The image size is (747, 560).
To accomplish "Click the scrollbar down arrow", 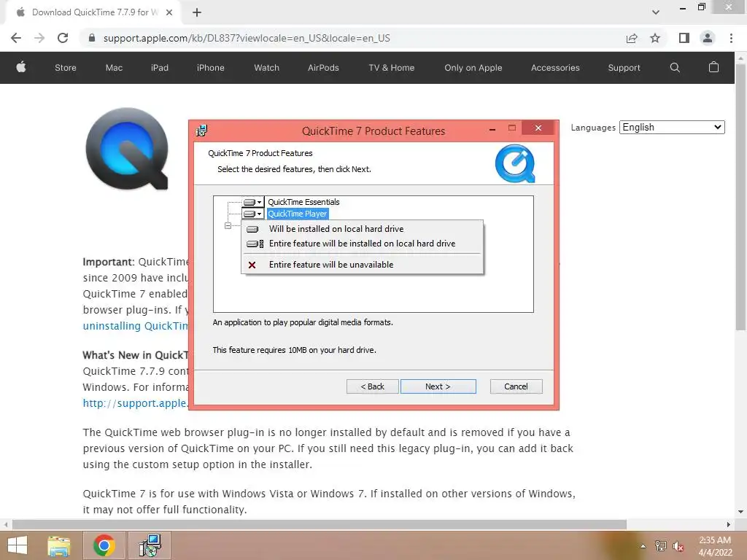I will tap(740, 512).
